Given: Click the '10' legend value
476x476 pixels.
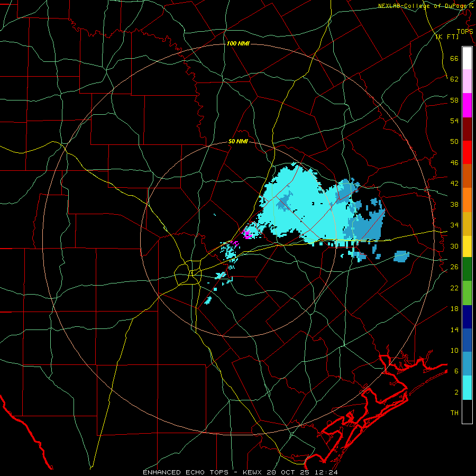Looking at the screenshot, I should 454,351.
